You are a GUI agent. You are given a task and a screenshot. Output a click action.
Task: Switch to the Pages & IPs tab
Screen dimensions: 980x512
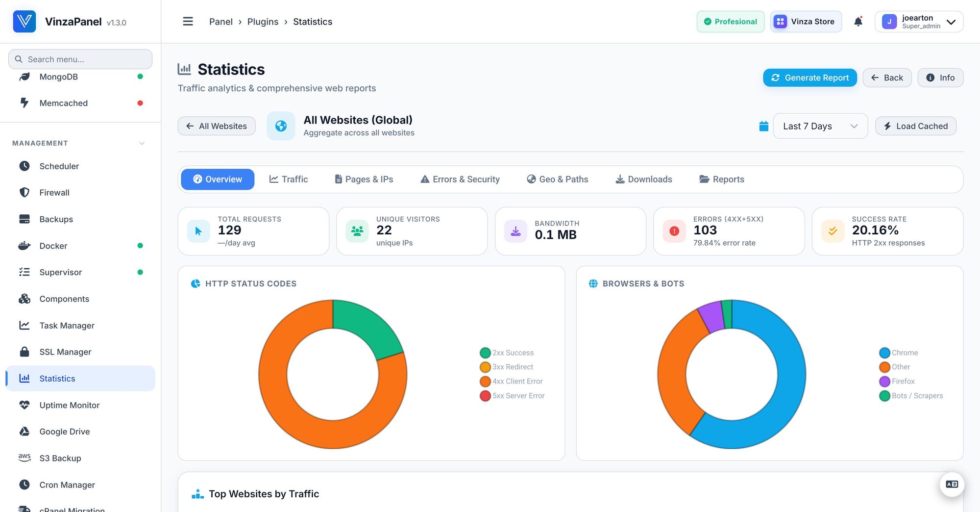364,179
